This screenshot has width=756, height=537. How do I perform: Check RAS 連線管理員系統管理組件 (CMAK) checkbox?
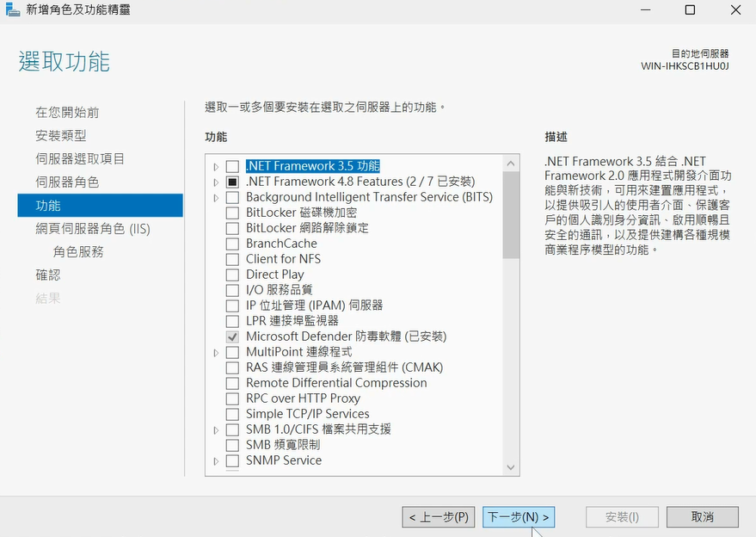tap(232, 367)
